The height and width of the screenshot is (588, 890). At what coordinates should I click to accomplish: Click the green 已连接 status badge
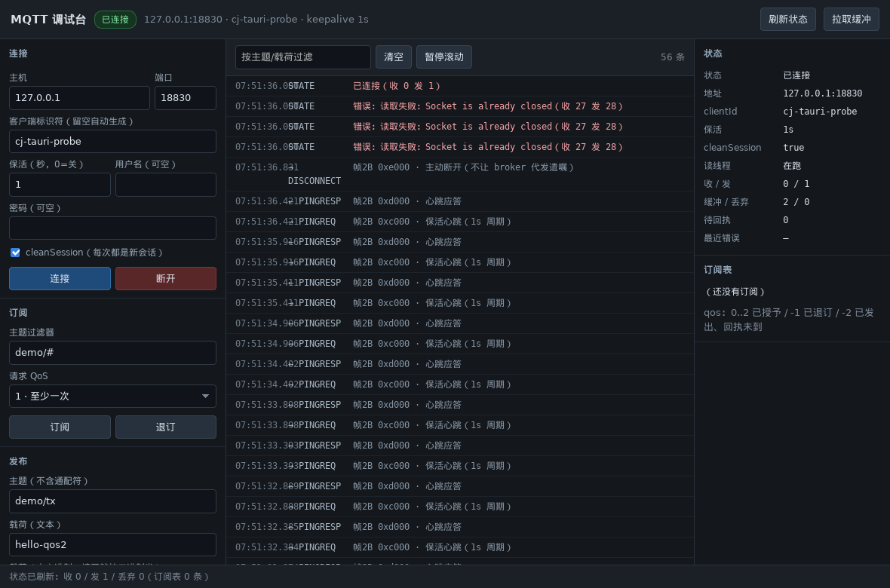[115, 20]
